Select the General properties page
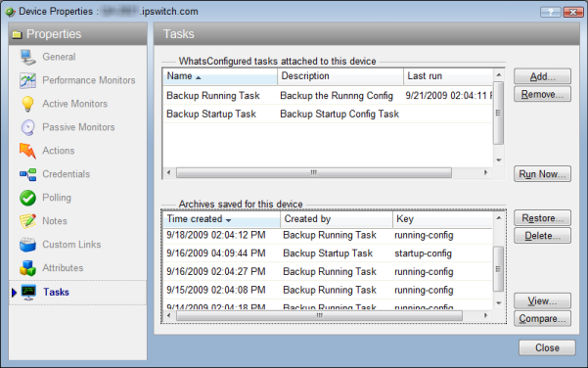 coord(59,57)
